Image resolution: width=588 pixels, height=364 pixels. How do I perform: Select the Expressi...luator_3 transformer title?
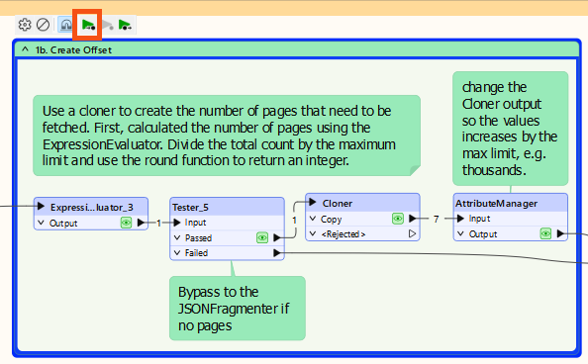pos(92,208)
